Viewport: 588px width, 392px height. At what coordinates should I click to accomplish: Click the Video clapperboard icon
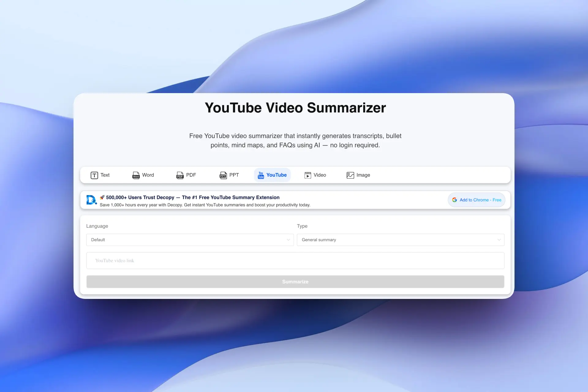tap(307, 175)
